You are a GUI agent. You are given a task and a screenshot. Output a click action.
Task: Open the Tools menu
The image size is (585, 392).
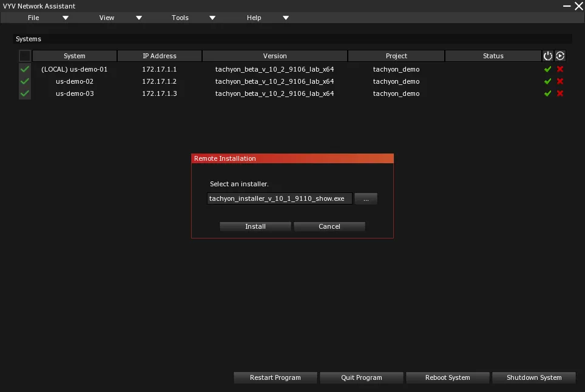point(180,18)
